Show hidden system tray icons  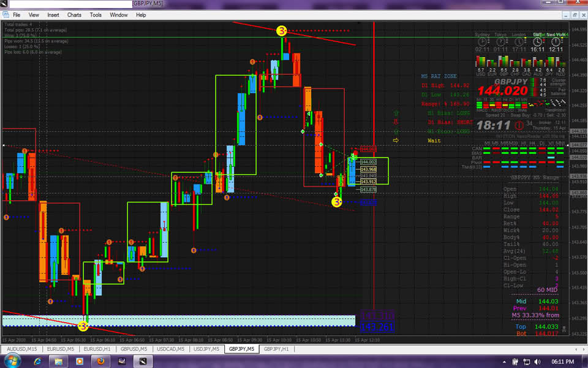coord(504,362)
